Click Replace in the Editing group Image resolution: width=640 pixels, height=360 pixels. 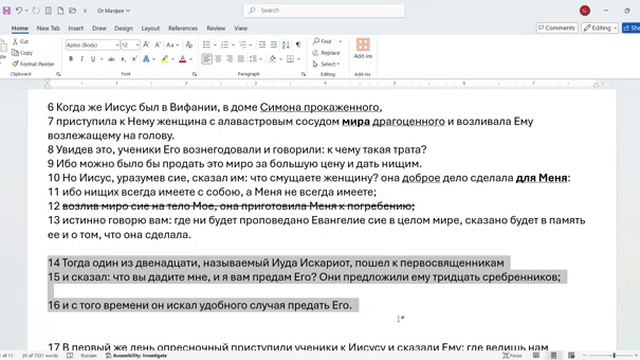click(x=326, y=53)
